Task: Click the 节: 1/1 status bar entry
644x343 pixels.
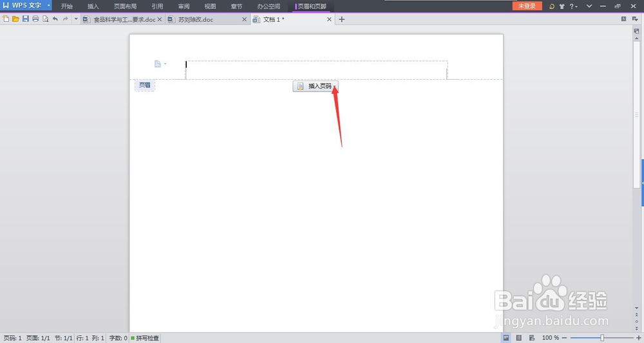Action: coord(64,338)
